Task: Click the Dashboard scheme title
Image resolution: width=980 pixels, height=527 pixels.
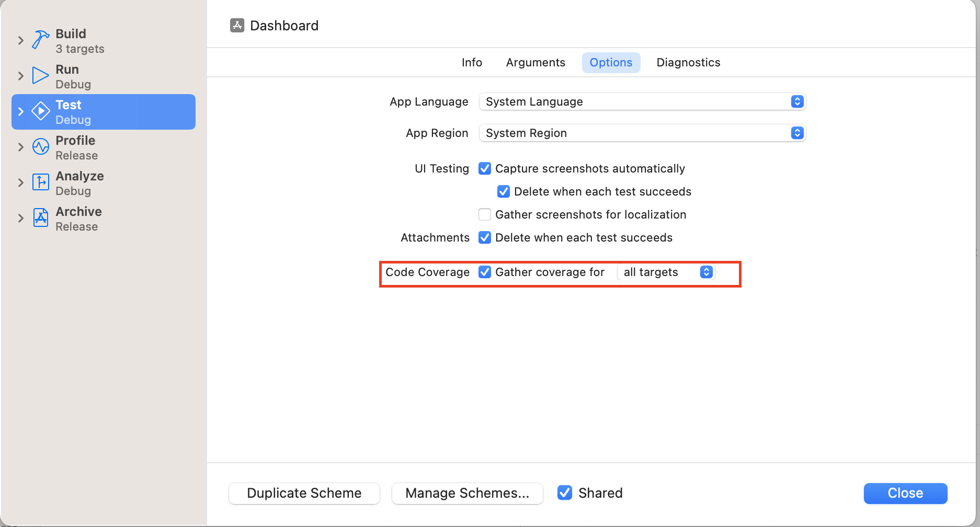Action: click(284, 26)
